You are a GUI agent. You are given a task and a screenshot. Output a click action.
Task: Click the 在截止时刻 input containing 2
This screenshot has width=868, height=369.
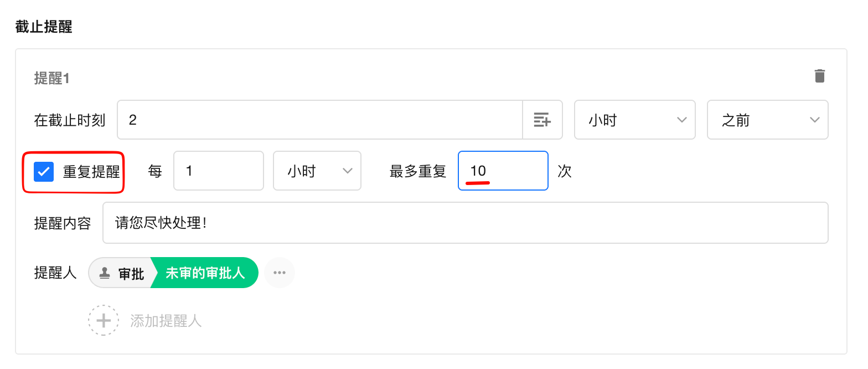(x=320, y=120)
